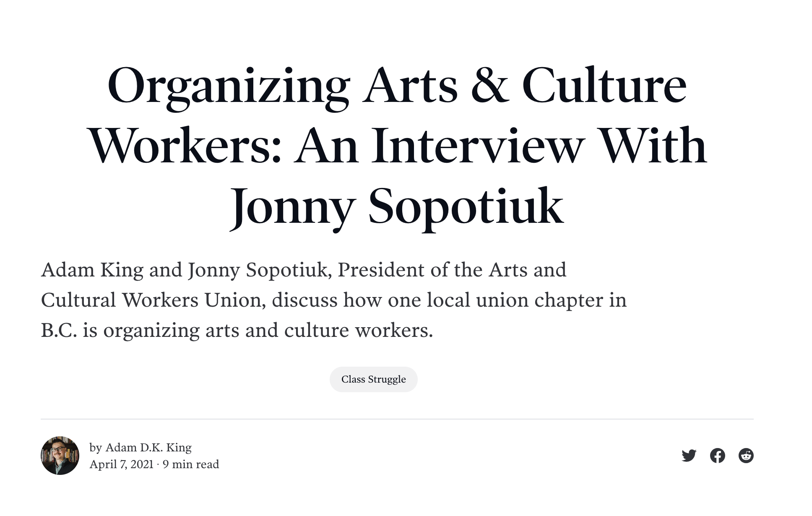Click the subtitle line starting Adam King and
Image resolution: width=812 pixels, height=516 pixels.
304,270
